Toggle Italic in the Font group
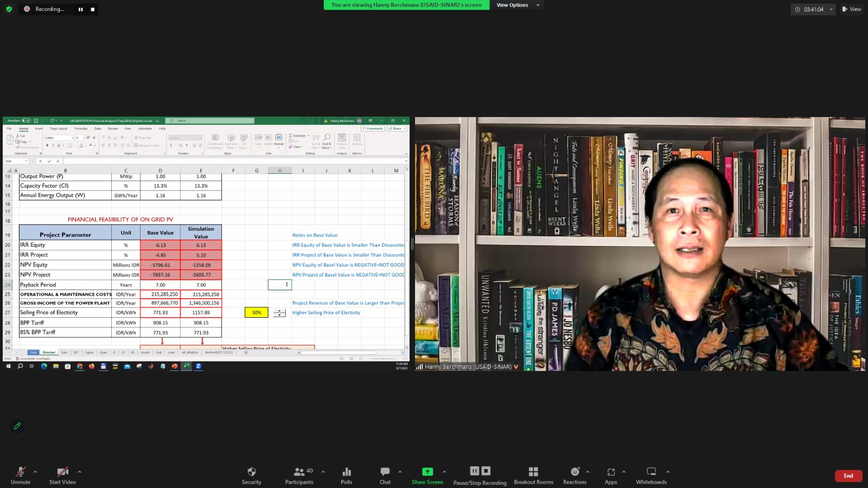 pos(53,145)
